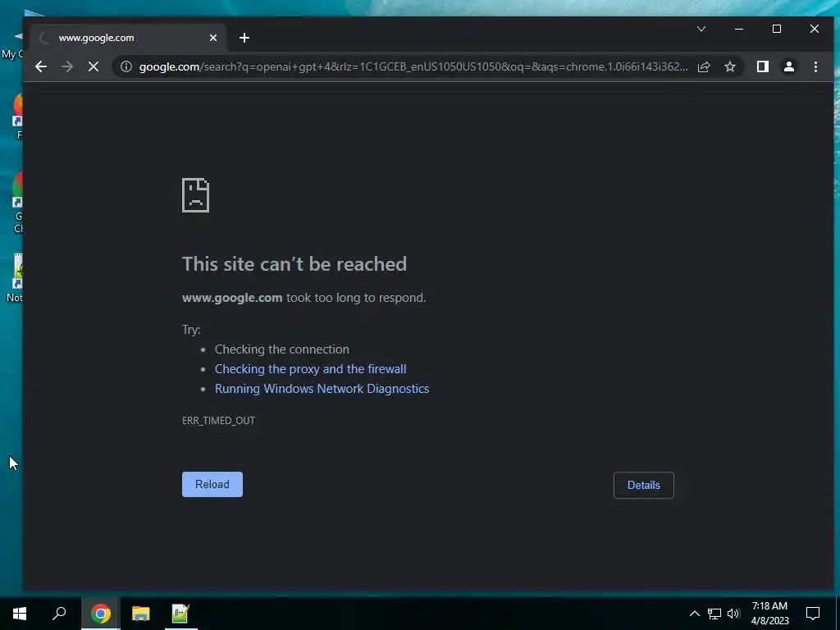
Task: Open Notepad++ from the taskbar
Action: point(180,614)
